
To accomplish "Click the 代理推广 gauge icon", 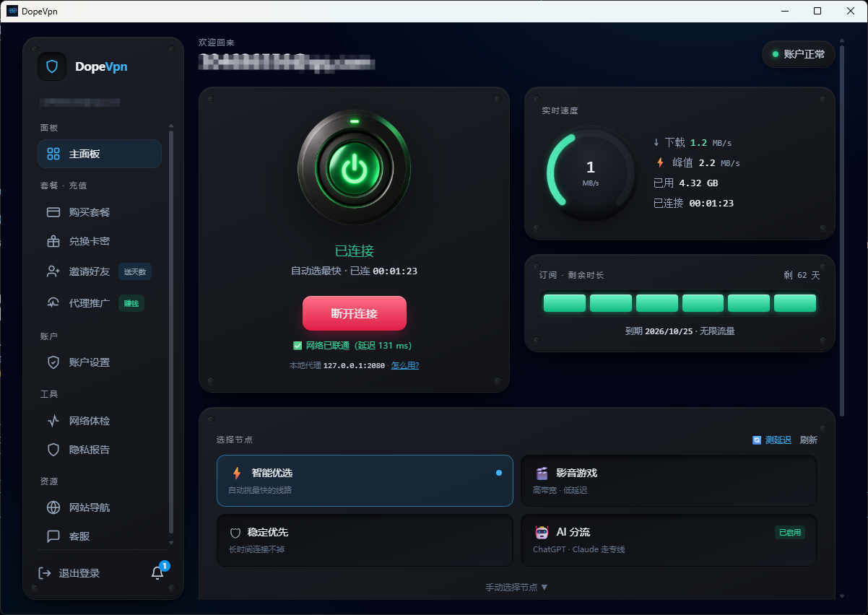I will pyautogui.click(x=53, y=303).
